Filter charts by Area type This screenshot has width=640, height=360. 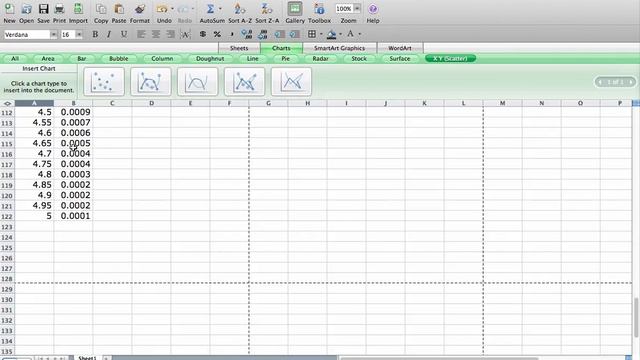[x=48, y=59]
